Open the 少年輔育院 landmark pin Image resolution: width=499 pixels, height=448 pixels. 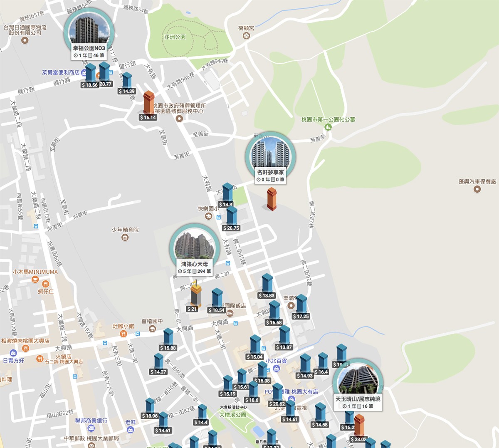[125, 238]
